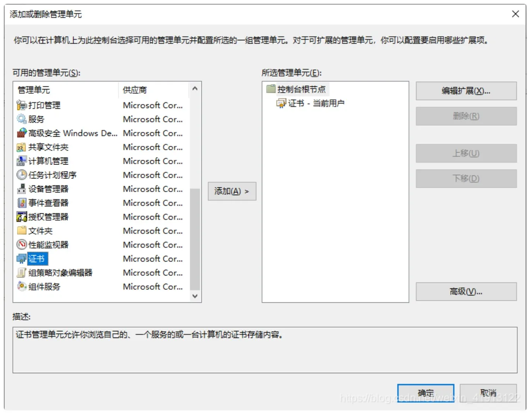
Task: Click the 组策略对象编辑器 icon
Action: pyautogui.click(x=22, y=273)
